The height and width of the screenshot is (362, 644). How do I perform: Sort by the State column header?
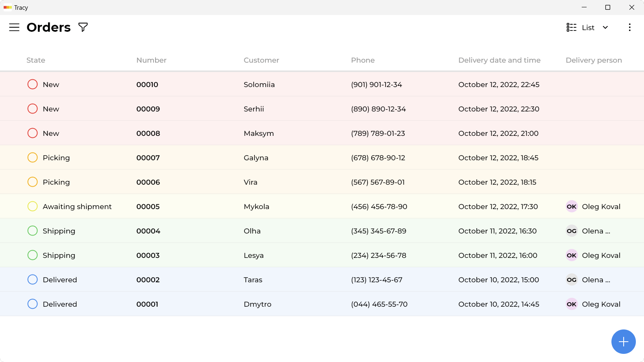tap(36, 60)
